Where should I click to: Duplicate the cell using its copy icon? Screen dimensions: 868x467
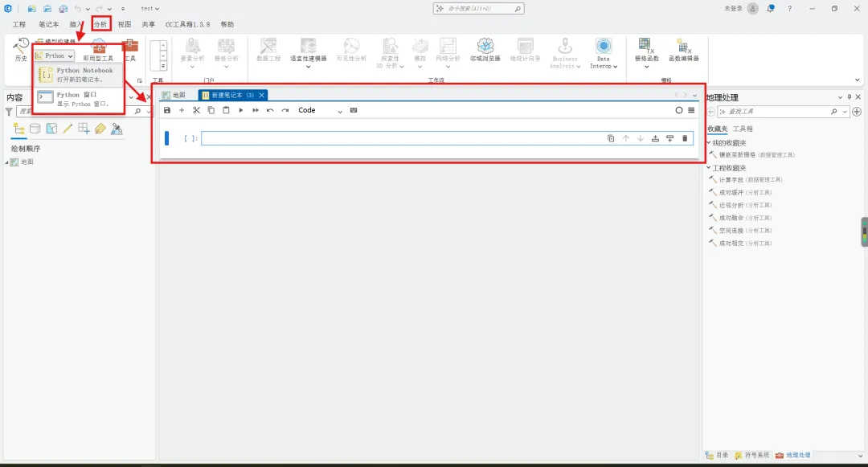611,138
